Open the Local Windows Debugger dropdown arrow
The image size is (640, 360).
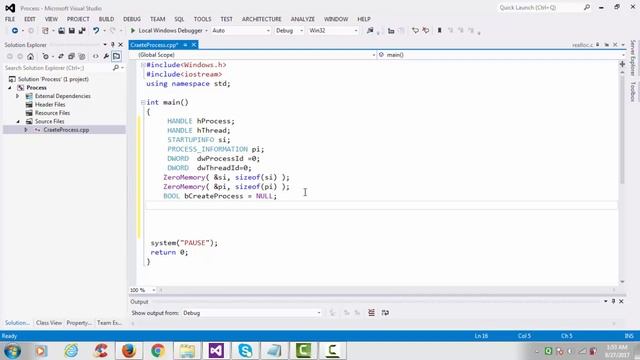click(206, 31)
